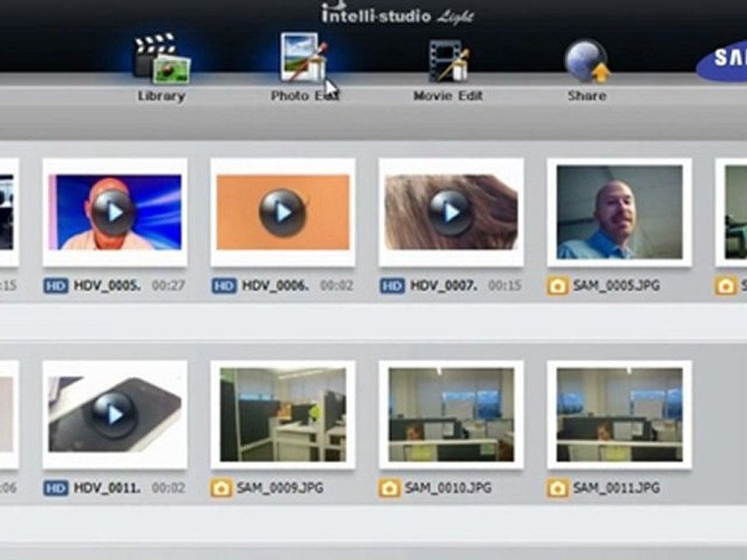Click the Movie Edit tab label
This screenshot has width=747, height=560.
pos(448,96)
